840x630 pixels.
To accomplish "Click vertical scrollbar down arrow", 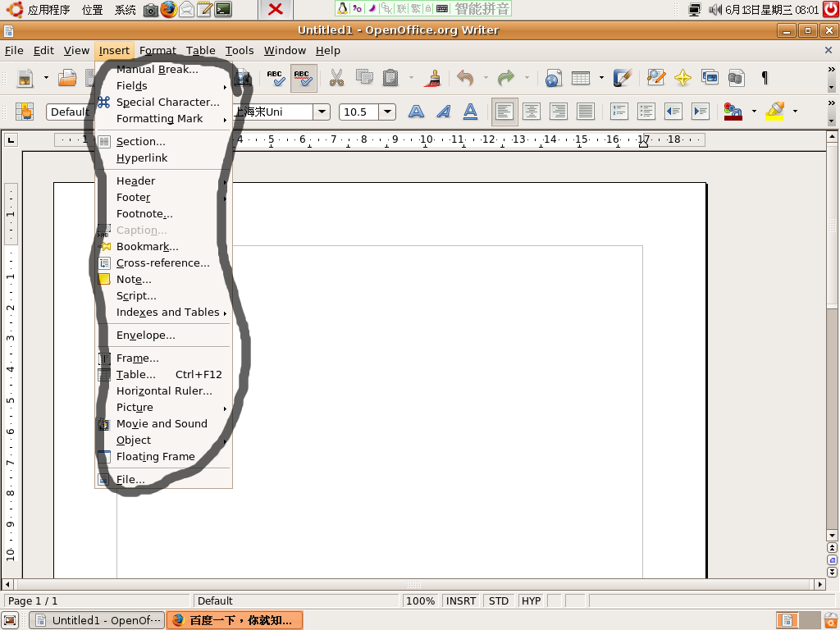I will pos(832,535).
